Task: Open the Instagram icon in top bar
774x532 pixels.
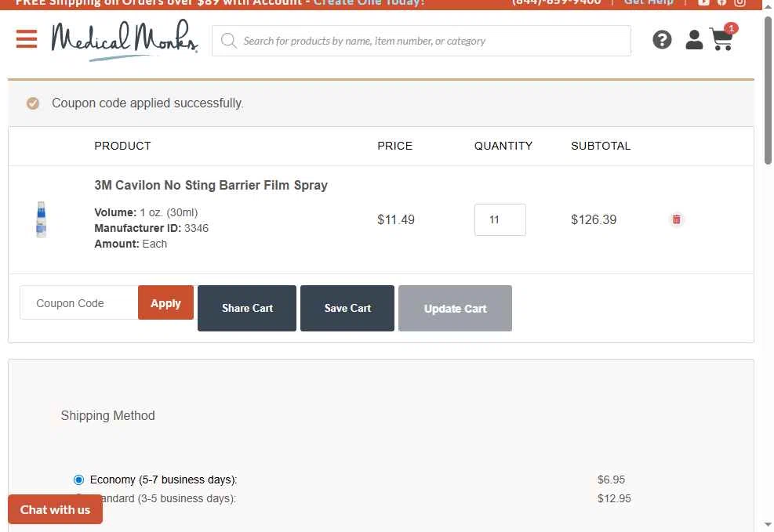Action: pos(739,2)
